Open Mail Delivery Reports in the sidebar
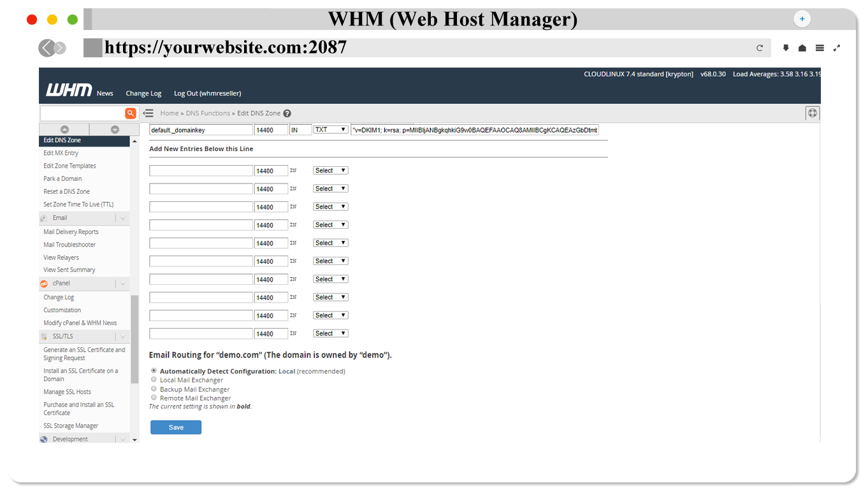This screenshot has height=490, width=868. pos(71,232)
